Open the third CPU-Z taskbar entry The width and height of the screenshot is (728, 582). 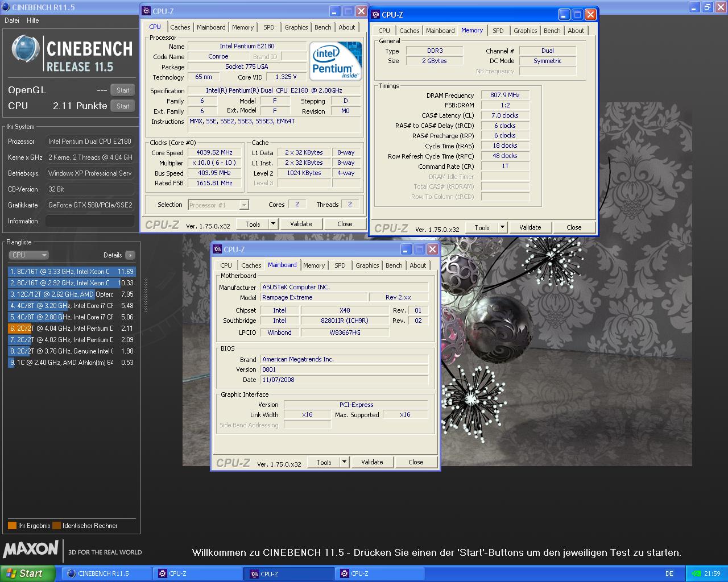point(379,573)
